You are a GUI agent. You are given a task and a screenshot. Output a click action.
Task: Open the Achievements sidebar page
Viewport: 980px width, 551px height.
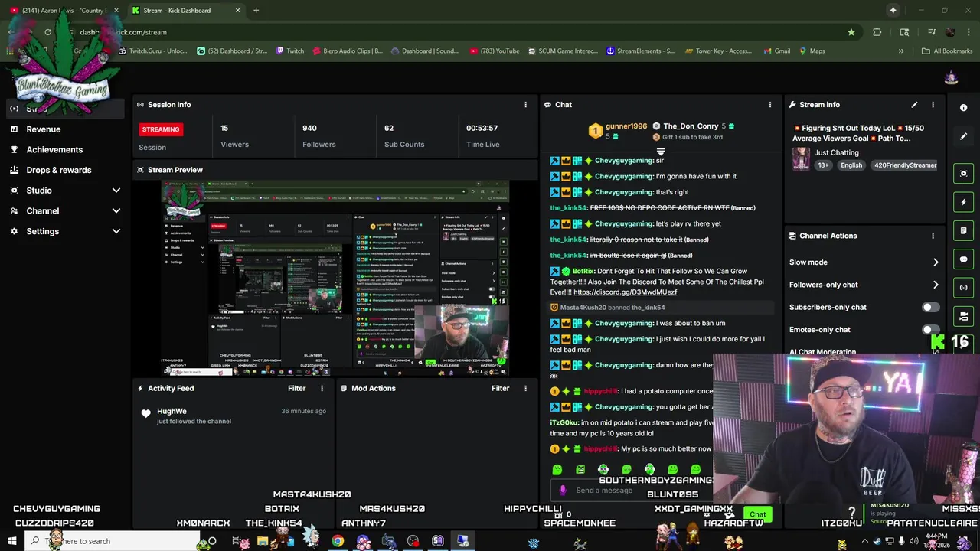54,150
